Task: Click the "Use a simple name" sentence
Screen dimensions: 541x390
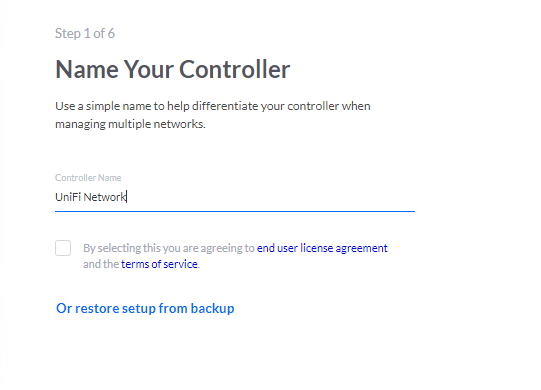Action: click(x=213, y=115)
